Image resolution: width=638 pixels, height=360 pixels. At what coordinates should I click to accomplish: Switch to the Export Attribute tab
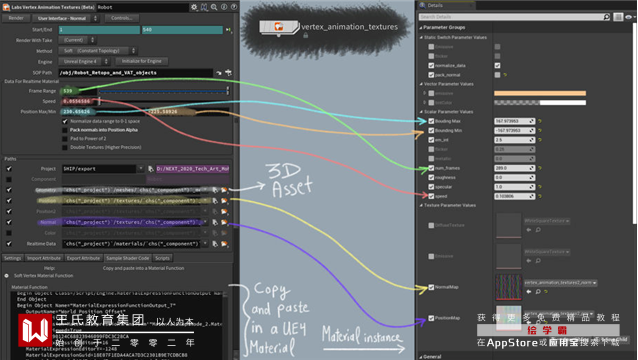83,258
